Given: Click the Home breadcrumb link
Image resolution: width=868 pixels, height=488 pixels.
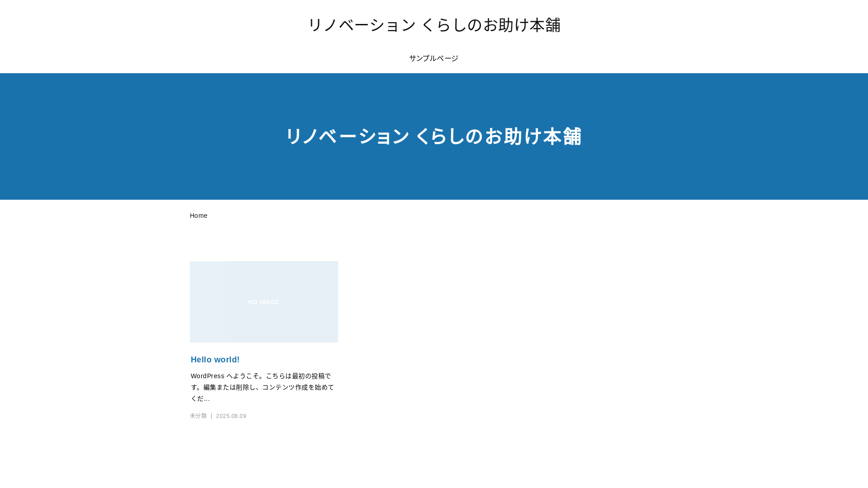Looking at the screenshot, I should [x=198, y=216].
